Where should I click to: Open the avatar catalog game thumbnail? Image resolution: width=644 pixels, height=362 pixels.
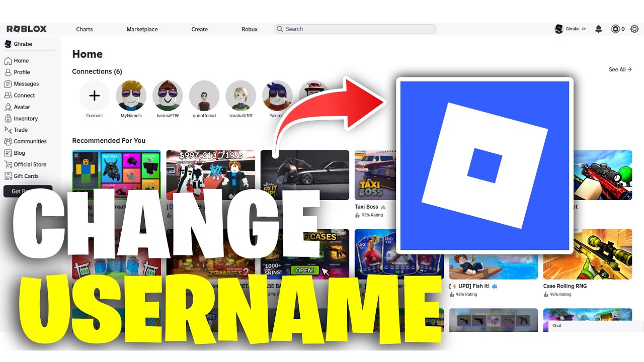(x=117, y=175)
